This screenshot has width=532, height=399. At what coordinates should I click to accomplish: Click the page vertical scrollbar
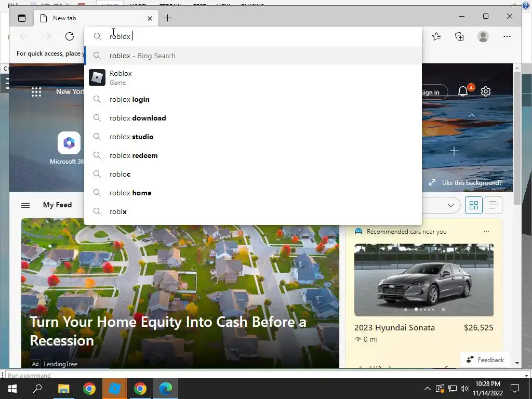point(517,138)
